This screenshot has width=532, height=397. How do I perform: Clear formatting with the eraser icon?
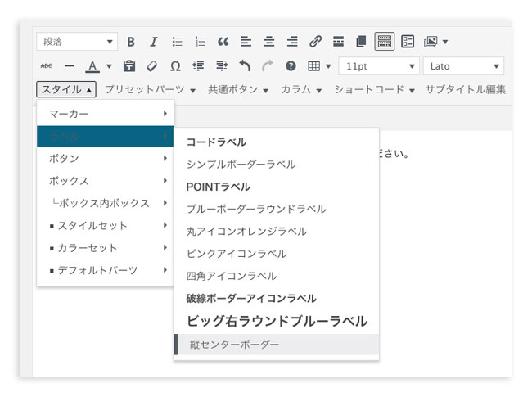pyautogui.click(x=152, y=65)
